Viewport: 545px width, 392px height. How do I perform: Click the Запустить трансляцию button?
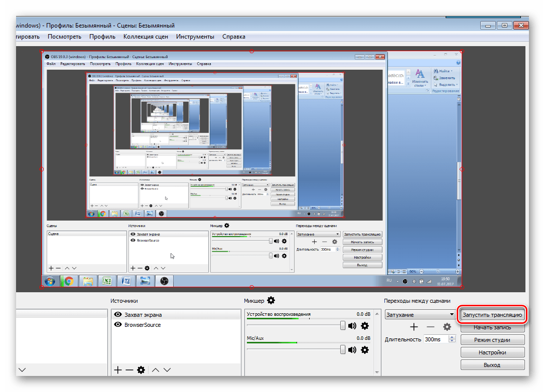click(492, 315)
